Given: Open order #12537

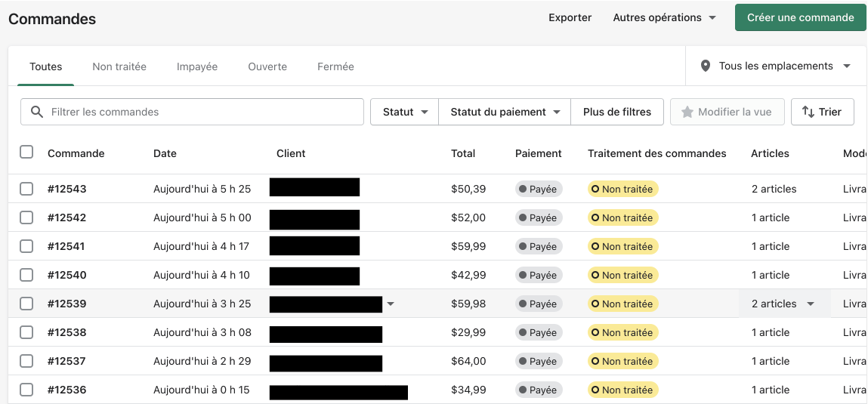Looking at the screenshot, I should 67,362.
